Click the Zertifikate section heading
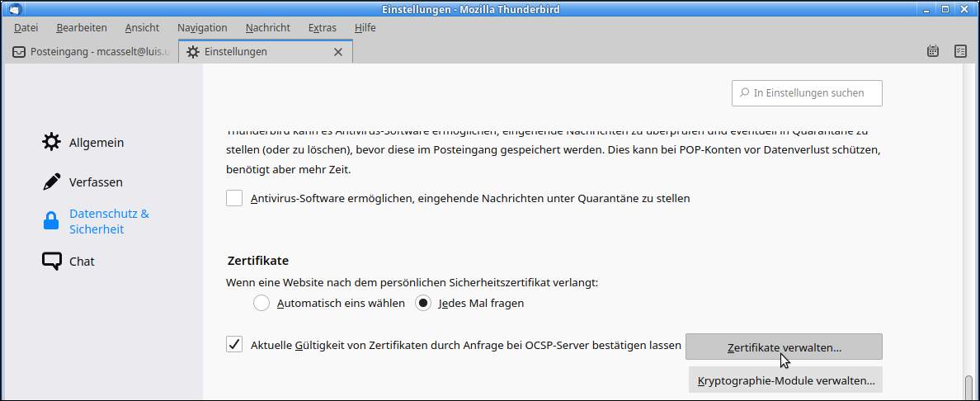The width and height of the screenshot is (980, 401). coord(257,260)
